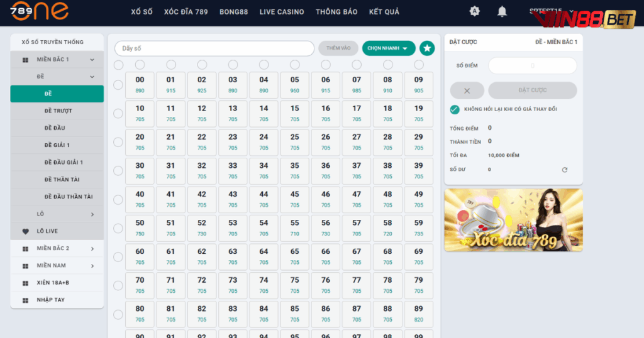
Task: Click the Số Điểm input field
Action: pos(532,65)
